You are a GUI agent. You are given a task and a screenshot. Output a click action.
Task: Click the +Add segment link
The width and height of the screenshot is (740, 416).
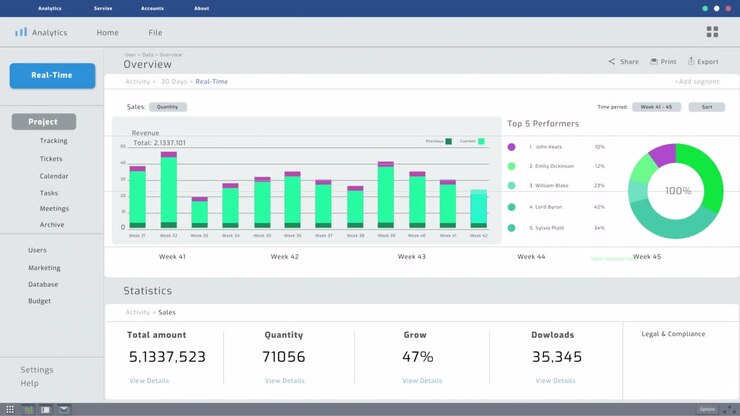coord(697,82)
